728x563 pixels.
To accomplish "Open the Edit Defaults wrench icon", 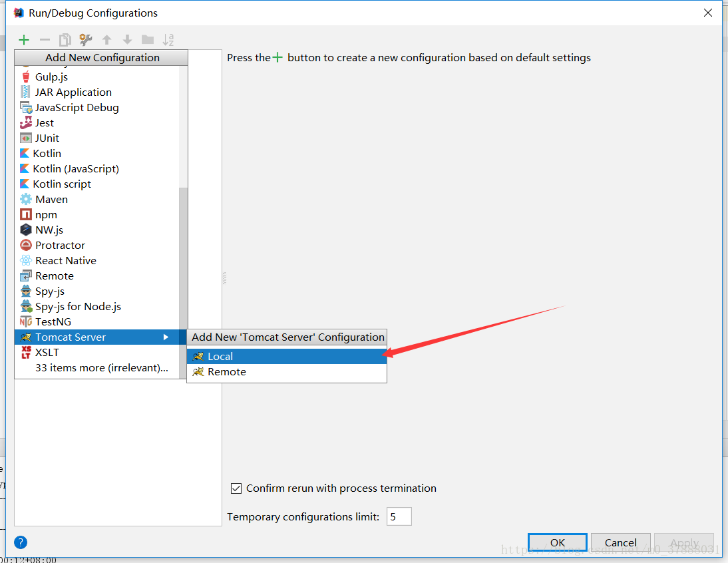I will pyautogui.click(x=86, y=40).
